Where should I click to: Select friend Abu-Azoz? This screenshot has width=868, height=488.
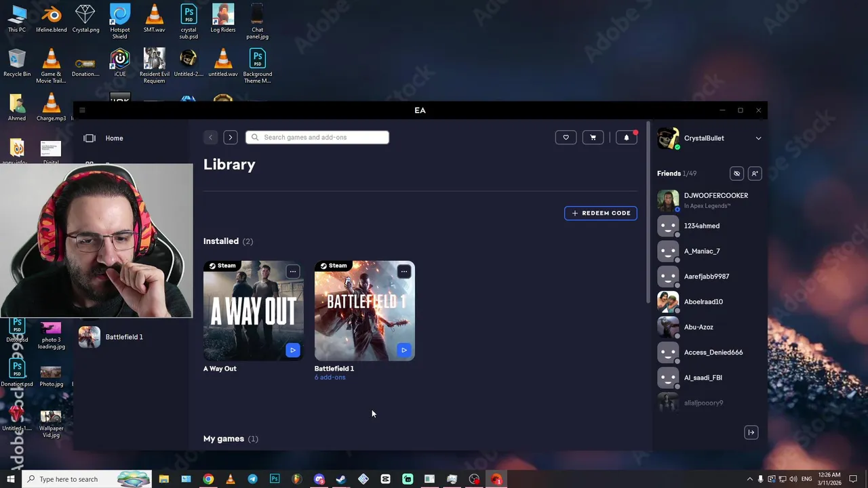[x=709, y=327]
